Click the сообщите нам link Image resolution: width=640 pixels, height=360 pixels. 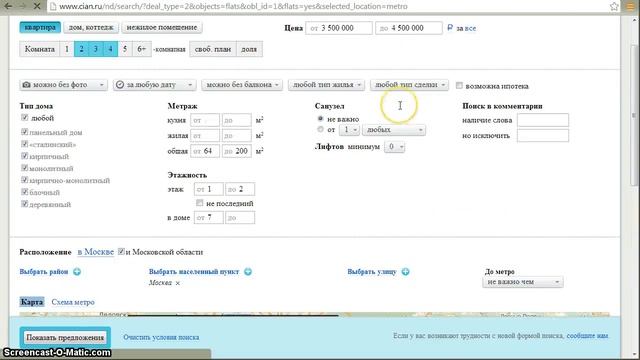click(x=587, y=336)
